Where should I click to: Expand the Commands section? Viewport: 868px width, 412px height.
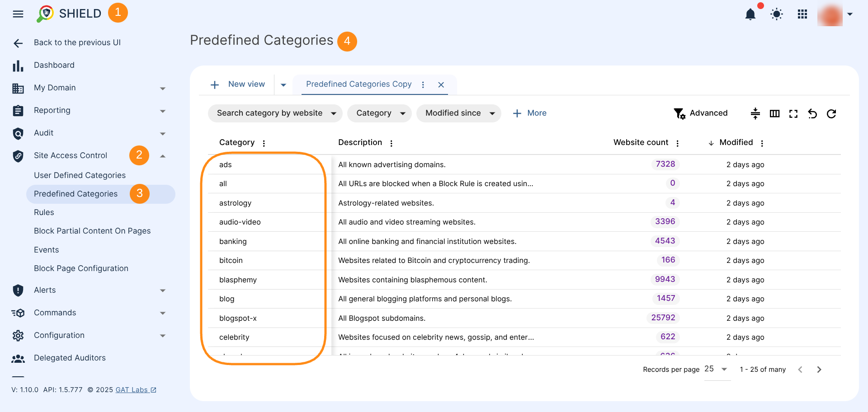(163, 314)
